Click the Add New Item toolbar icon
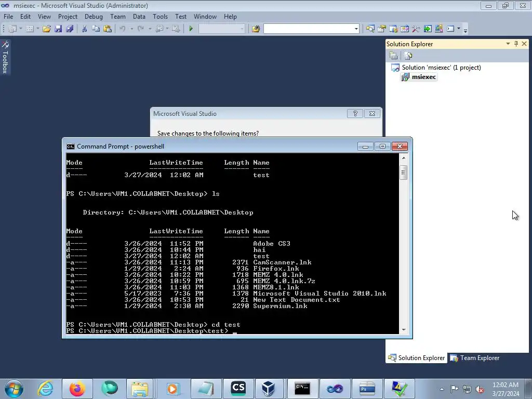This screenshot has height=399, width=532. [x=30, y=29]
